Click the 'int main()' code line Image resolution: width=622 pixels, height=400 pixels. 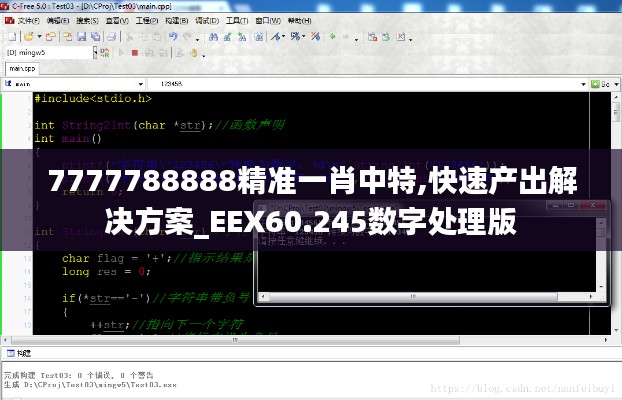(x=68, y=138)
